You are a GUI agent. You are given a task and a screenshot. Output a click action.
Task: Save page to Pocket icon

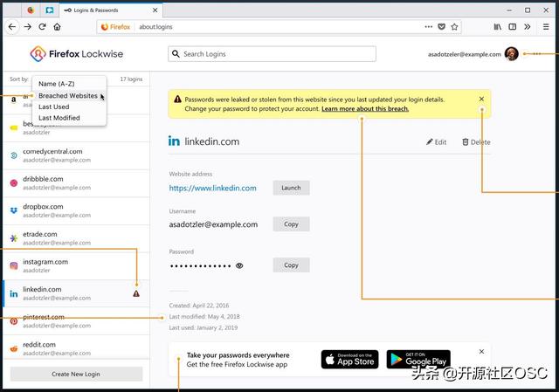pyautogui.click(x=441, y=27)
